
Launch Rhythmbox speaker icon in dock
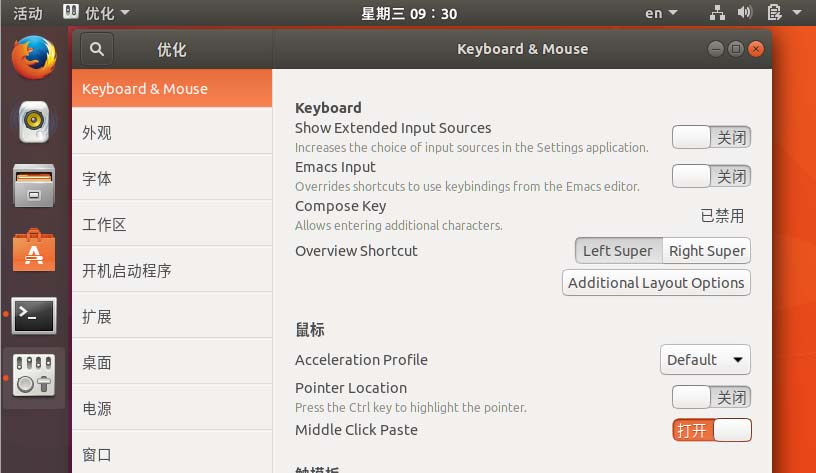34,122
